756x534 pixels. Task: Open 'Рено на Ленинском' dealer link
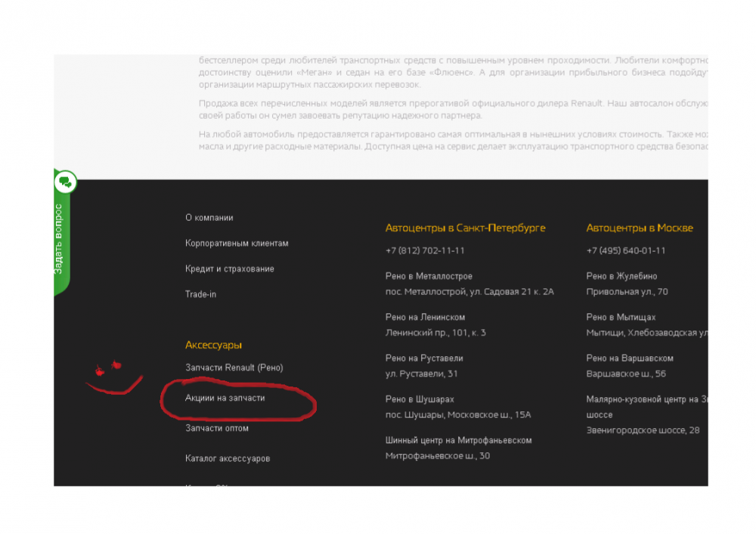pos(425,318)
